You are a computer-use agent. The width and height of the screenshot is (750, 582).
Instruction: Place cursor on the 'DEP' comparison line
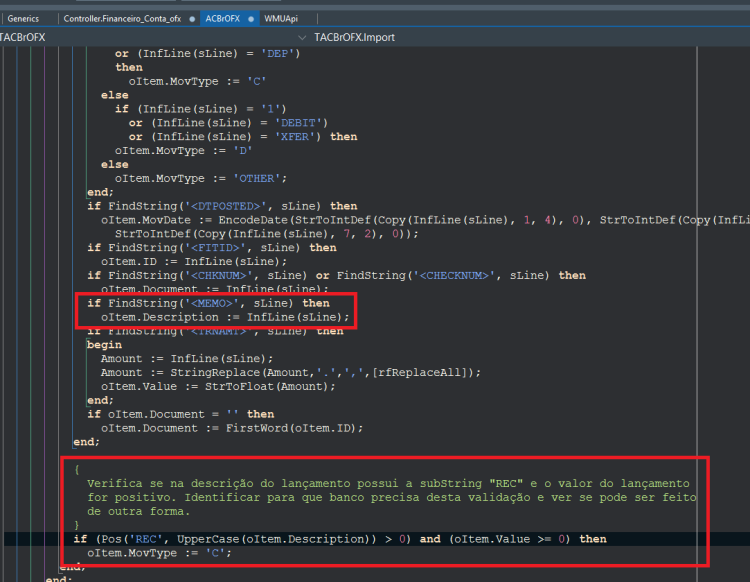coord(208,54)
